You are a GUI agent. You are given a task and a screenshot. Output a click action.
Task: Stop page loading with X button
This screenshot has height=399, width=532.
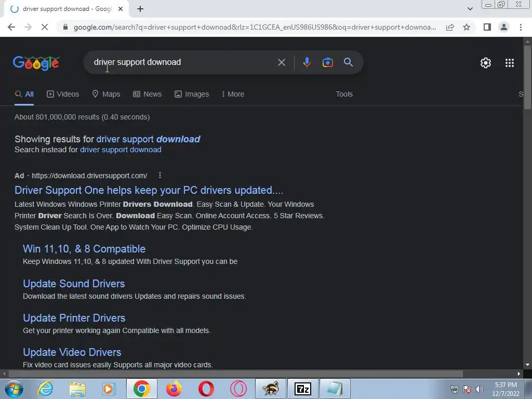tap(45, 27)
